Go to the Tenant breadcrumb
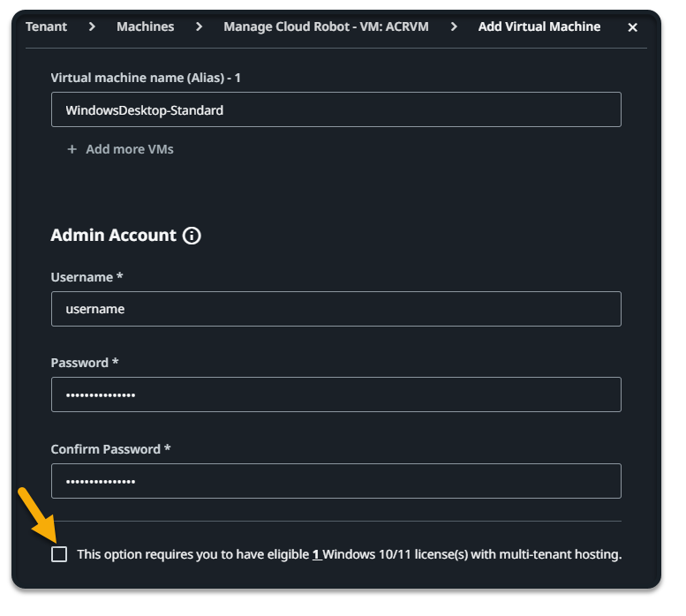 (47, 26)
